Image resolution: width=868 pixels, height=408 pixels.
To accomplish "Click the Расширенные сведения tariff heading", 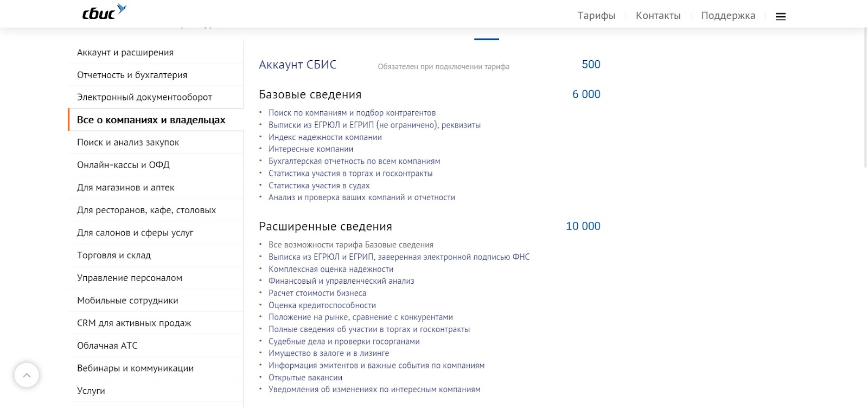I will [325, 226].
